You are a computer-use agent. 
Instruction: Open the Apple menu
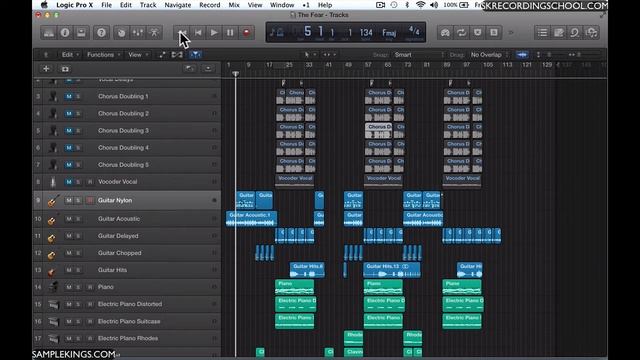pyautogui.click(x=44, y=5)
